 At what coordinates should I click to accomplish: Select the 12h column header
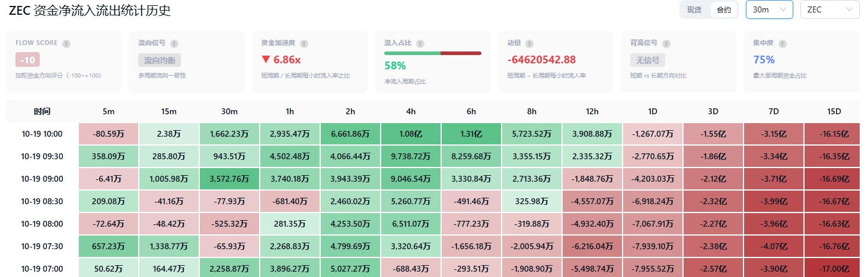click(592, 111)
